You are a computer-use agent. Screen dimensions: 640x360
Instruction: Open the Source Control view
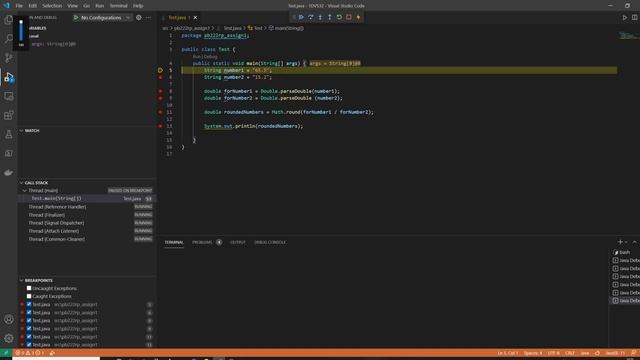[x=8, y=58]
